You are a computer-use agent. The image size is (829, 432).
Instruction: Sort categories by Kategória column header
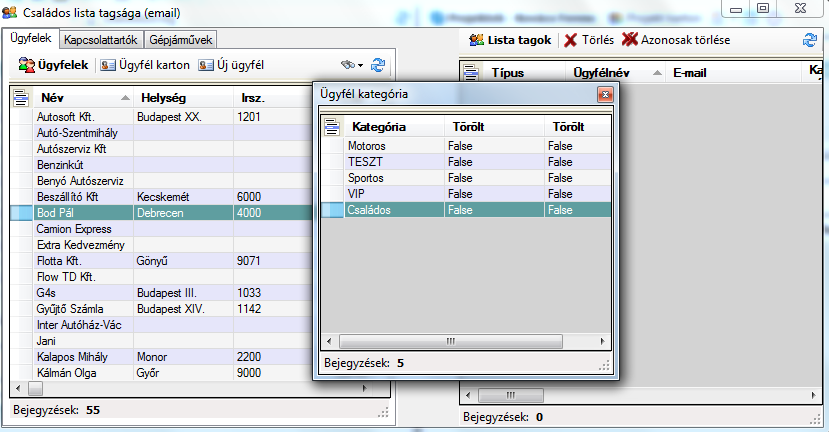(394, 127)
